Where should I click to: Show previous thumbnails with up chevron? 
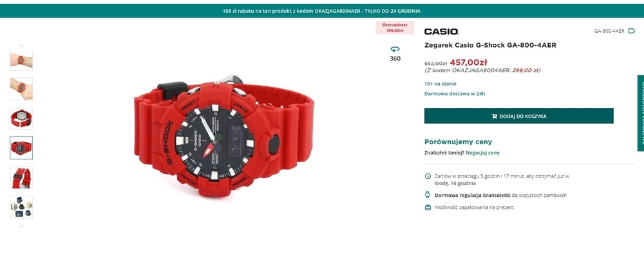tap(21, 46)
